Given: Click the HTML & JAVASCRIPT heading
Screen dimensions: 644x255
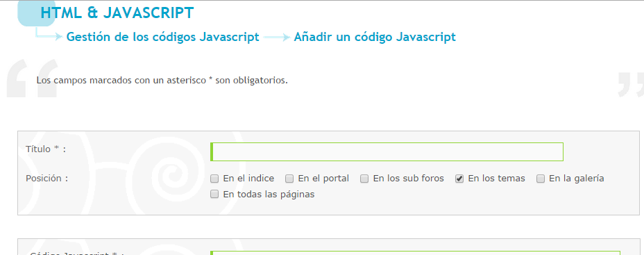Looking at the screenshot, I should (117, 13).
